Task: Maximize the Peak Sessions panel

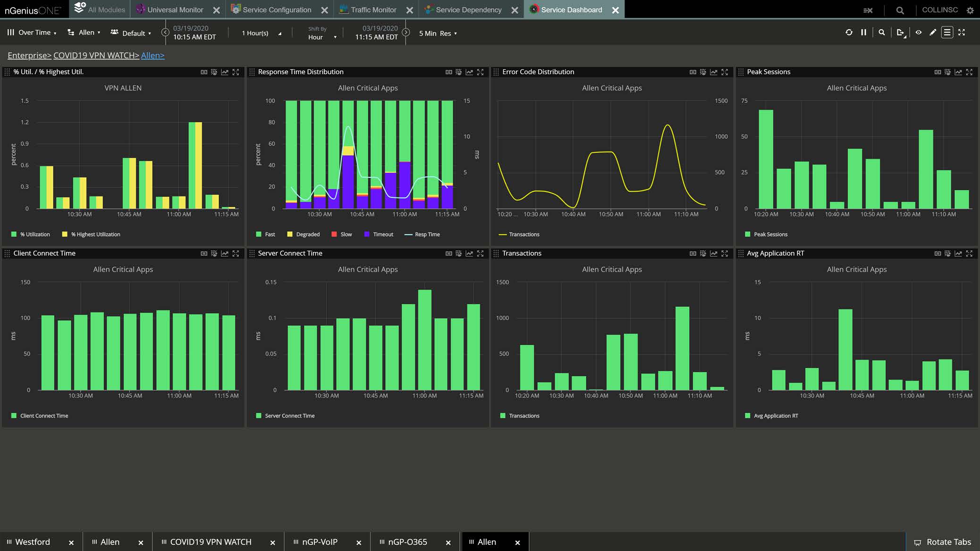Action: [x=969, y=72]
